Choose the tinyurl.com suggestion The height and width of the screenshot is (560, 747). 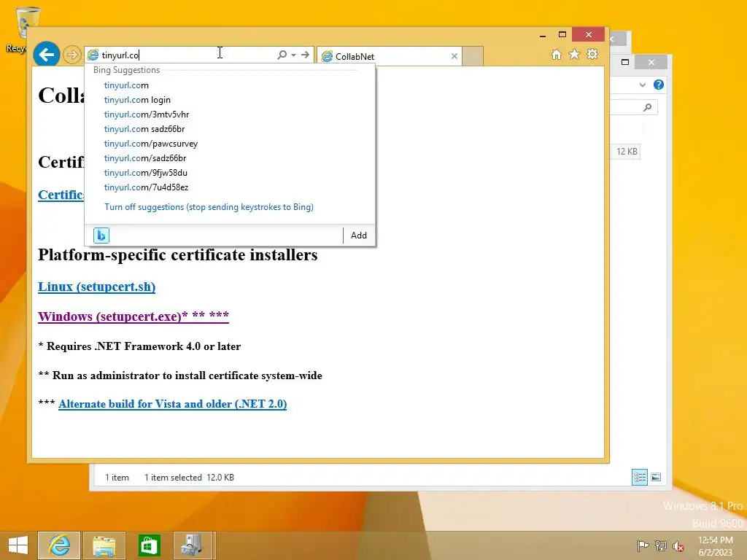(x=126, y=85)
